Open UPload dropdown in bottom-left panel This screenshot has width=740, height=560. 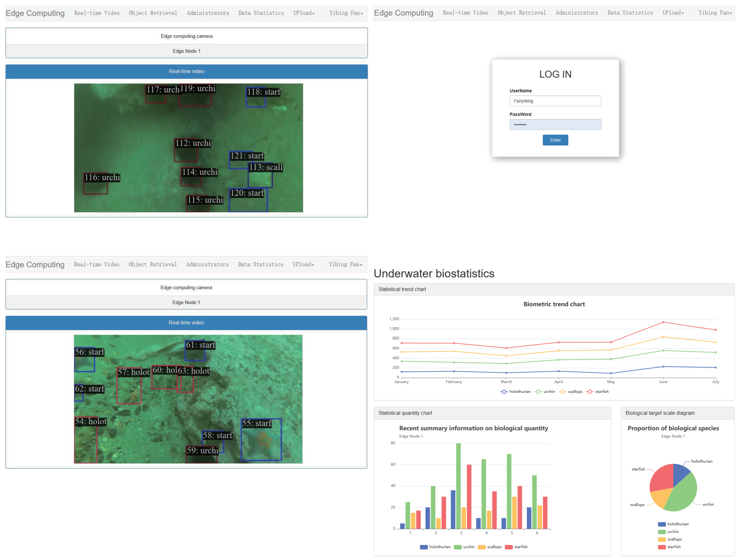[303, 264]
